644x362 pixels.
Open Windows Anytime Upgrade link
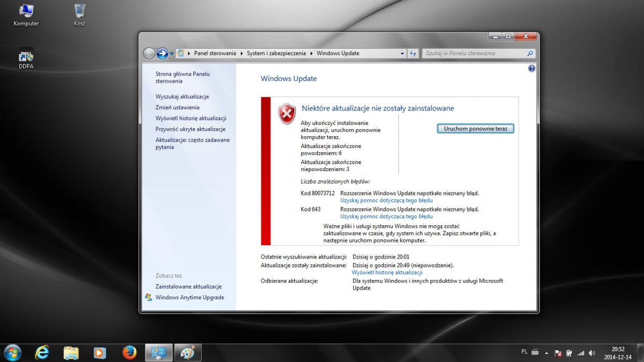189,297
